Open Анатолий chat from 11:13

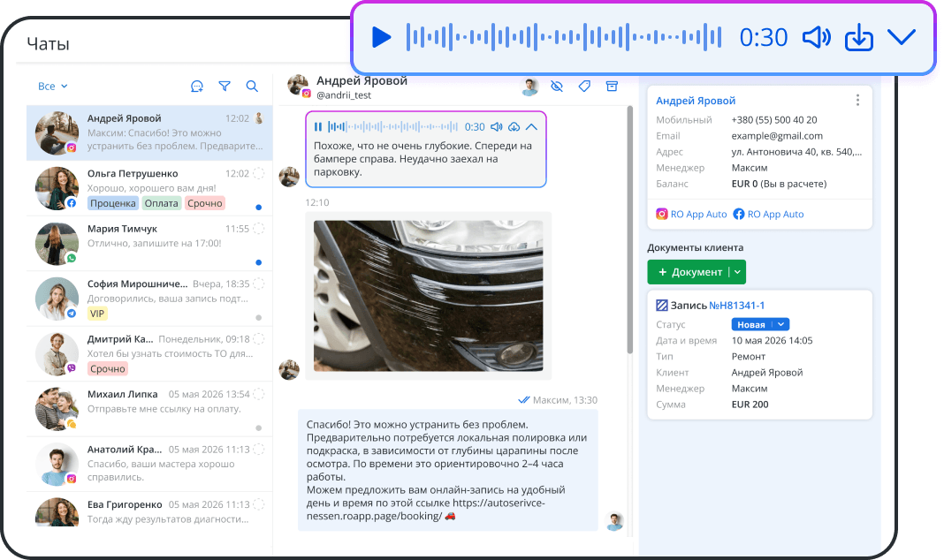click(x=149, y=465)
